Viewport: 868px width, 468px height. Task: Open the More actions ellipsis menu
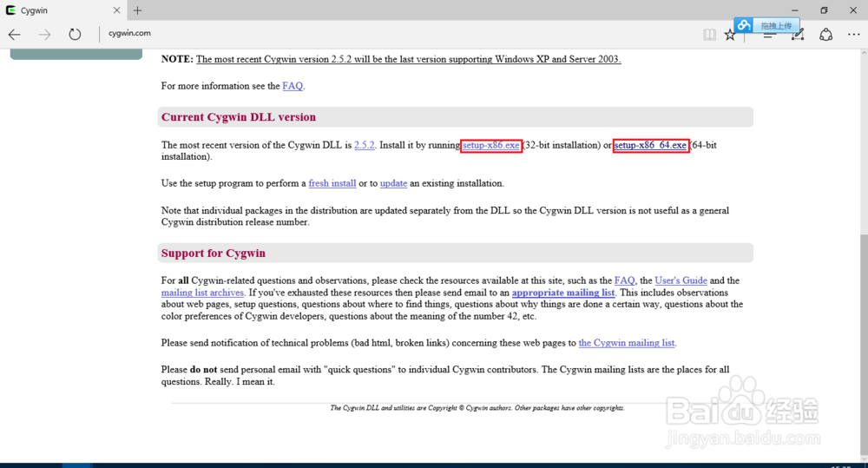(853, 35)
